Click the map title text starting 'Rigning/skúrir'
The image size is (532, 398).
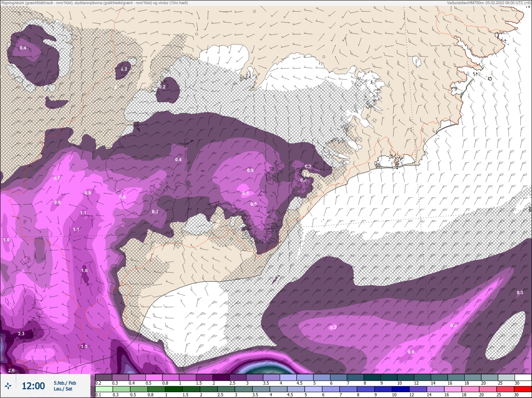coord(94,2)
